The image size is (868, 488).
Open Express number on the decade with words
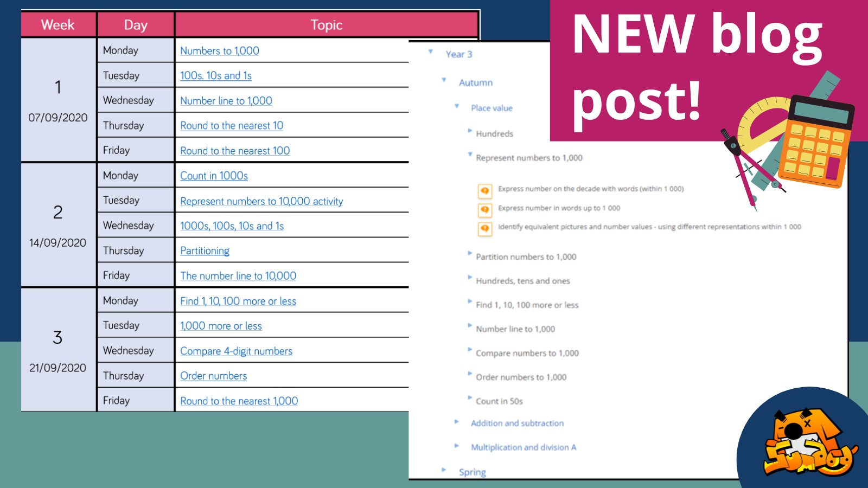[591, 189]
